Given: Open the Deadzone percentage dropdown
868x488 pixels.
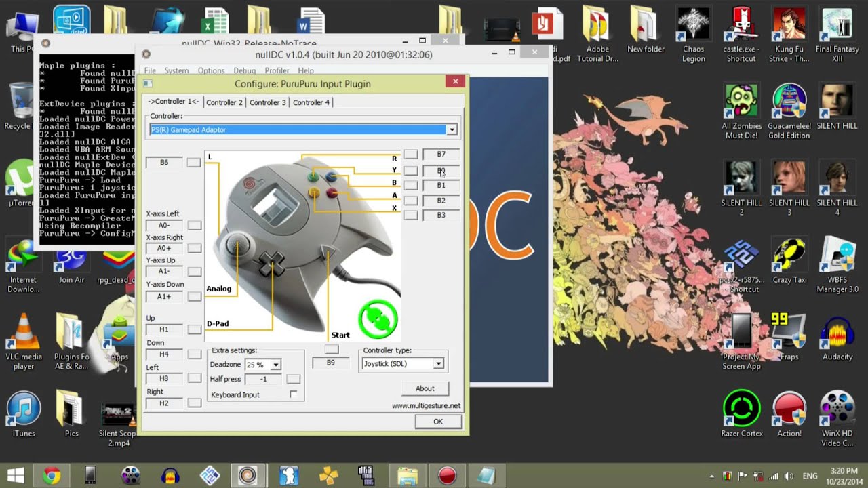Looking at the screenshot, I should [275, 365].
